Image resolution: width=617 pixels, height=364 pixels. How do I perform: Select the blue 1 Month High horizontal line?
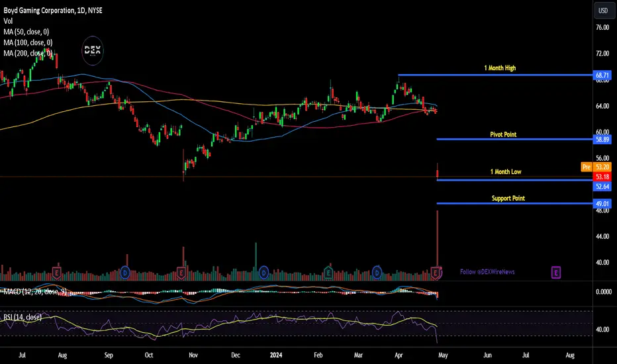point(495,75)
